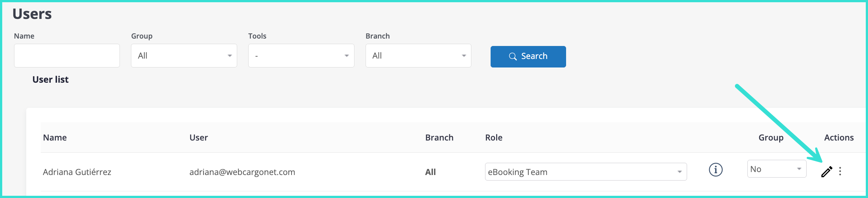Viewport: 868px width, 198px height.
Task: Click the role info icon
Action: 716,170
